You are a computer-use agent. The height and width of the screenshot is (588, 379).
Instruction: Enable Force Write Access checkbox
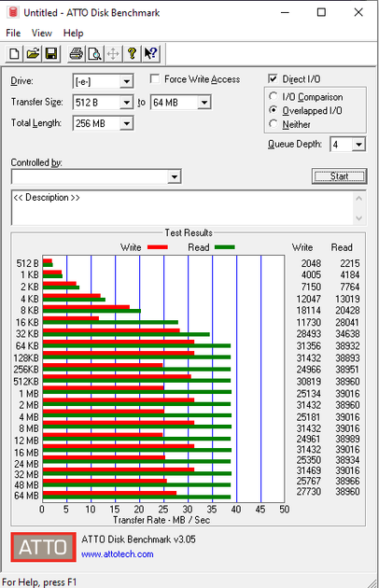coord(155,78)
